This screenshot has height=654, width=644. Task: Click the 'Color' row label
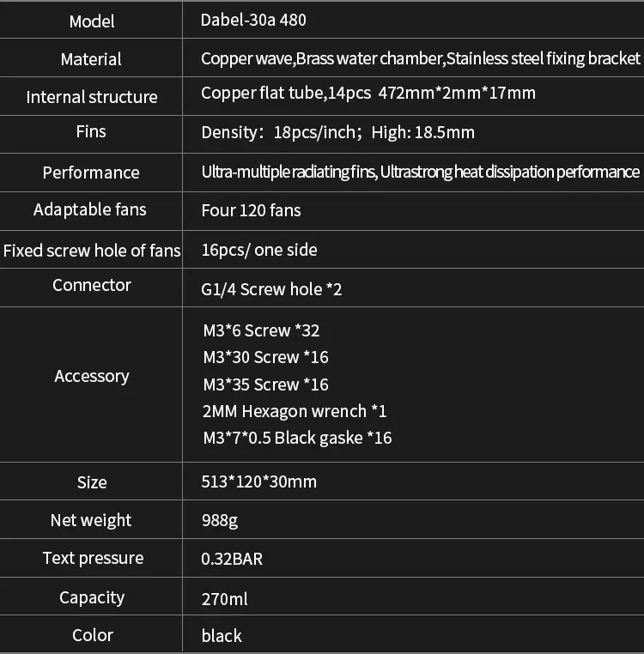coord(93,635)
